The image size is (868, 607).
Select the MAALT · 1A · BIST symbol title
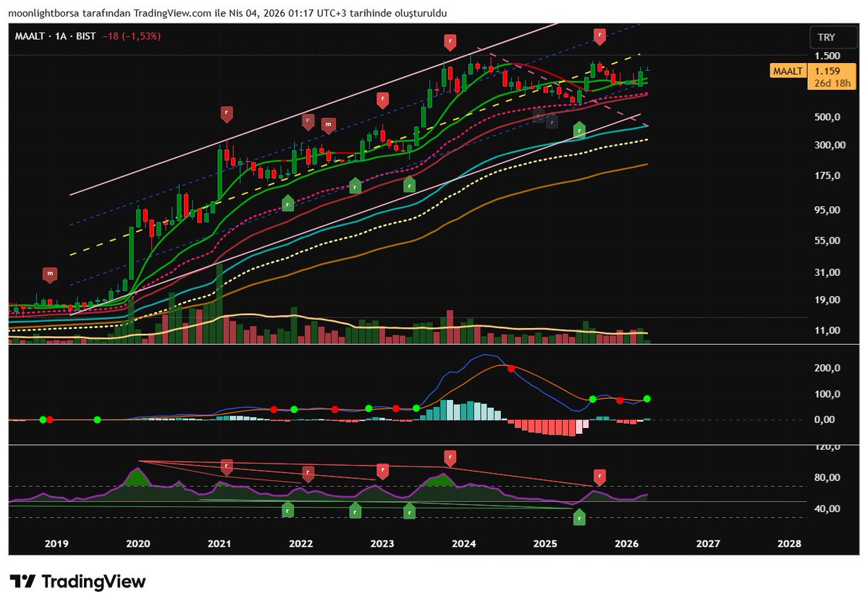coord(55,36)
